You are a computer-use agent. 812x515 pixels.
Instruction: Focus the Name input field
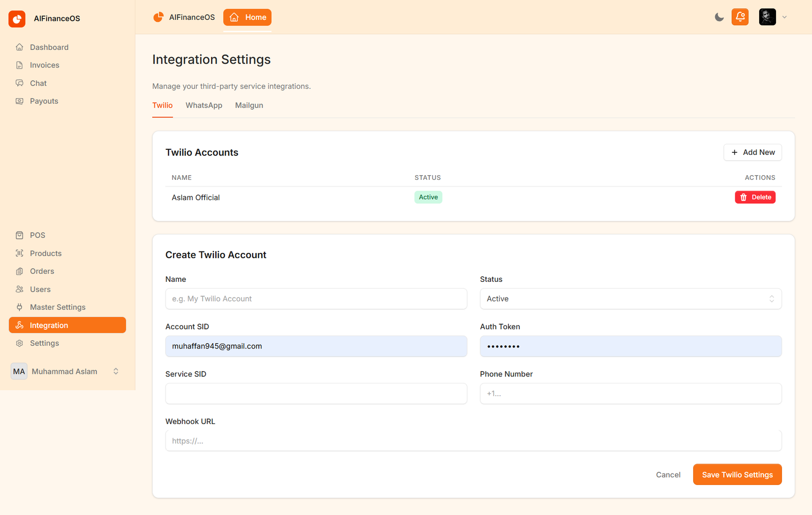pyautogui.click(x=316, y=299)
